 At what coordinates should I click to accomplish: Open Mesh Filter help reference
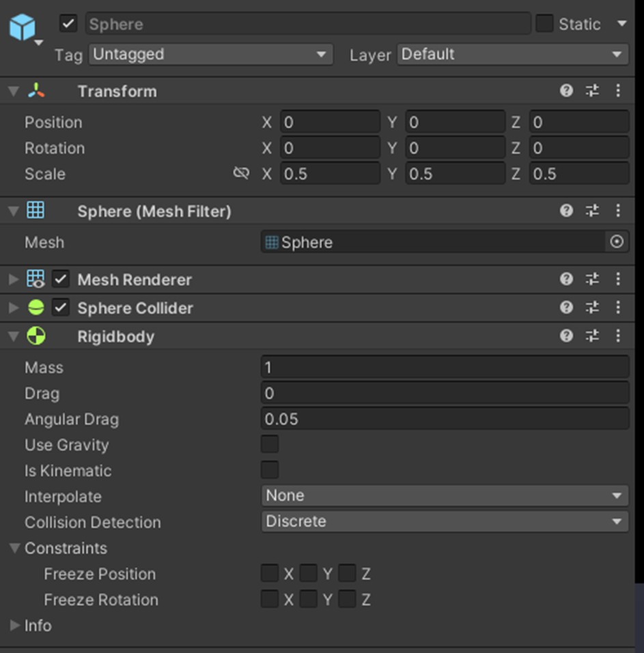point(566,211)
